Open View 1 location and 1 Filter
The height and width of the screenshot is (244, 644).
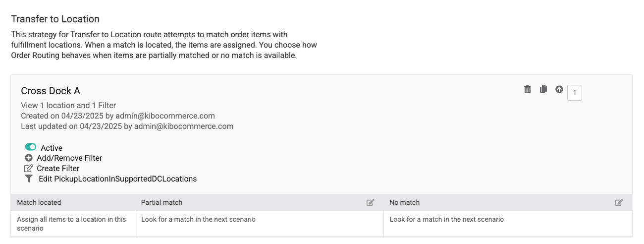pos(68,105)
